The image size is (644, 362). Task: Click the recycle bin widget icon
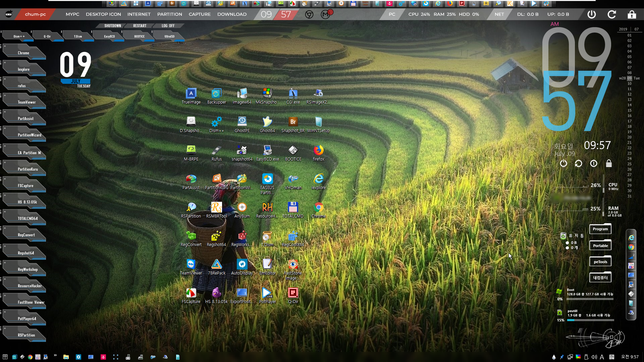[563, 236]
